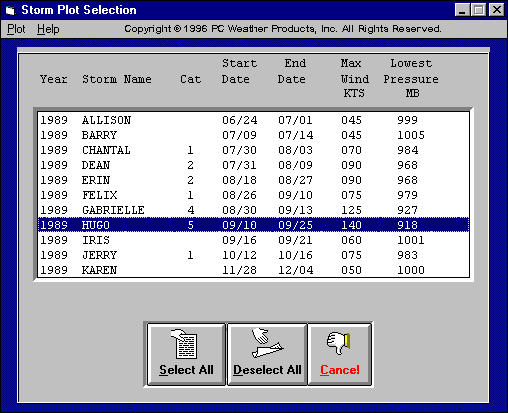Click the Storm Plot Selection title bar icon
508x413 pixels.
pyautogui.click(x=11, y=10)
